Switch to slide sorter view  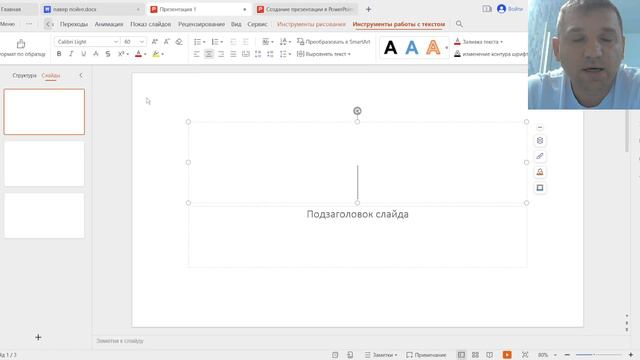(x=475, y=355)
